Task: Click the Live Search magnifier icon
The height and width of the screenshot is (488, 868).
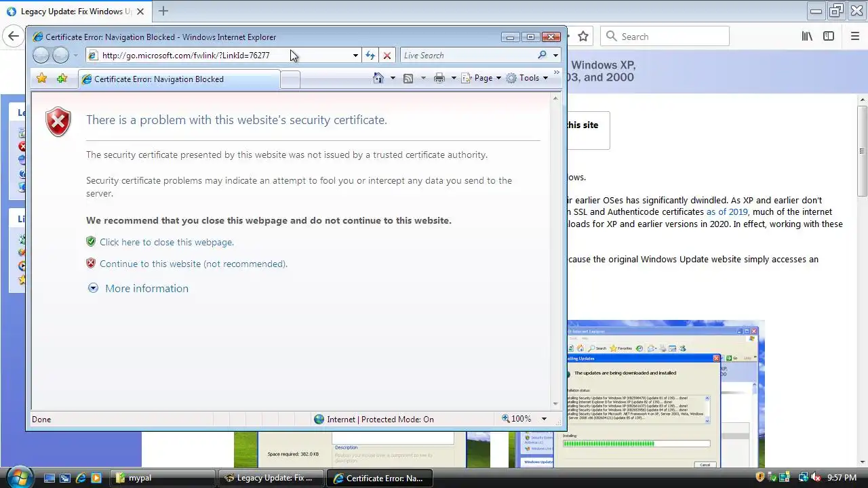Action: click(x=542, y=55)
